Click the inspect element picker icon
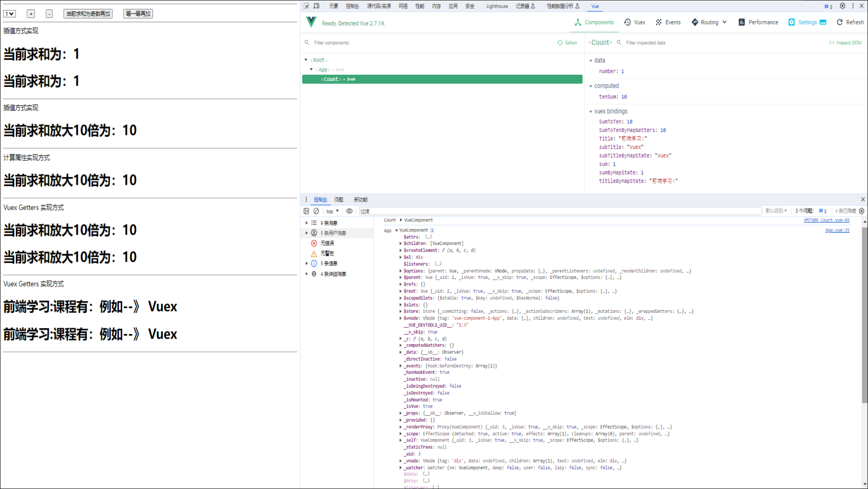 pyautogui.click(x=306, y=6)
